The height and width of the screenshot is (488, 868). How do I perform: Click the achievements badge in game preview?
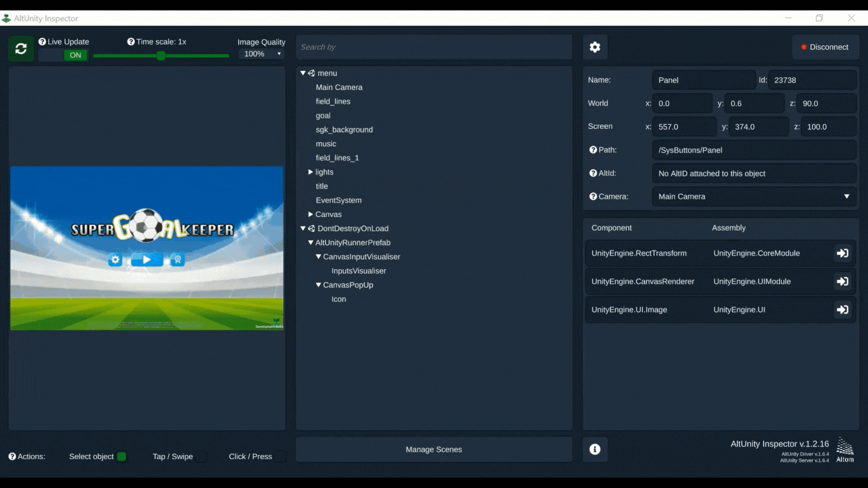[x=177, y=260]
